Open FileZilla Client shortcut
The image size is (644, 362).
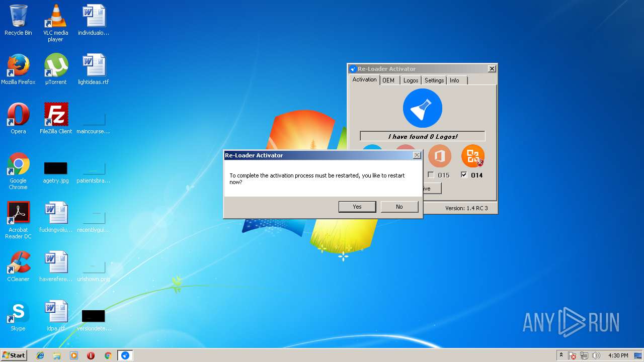pos(56,119)
